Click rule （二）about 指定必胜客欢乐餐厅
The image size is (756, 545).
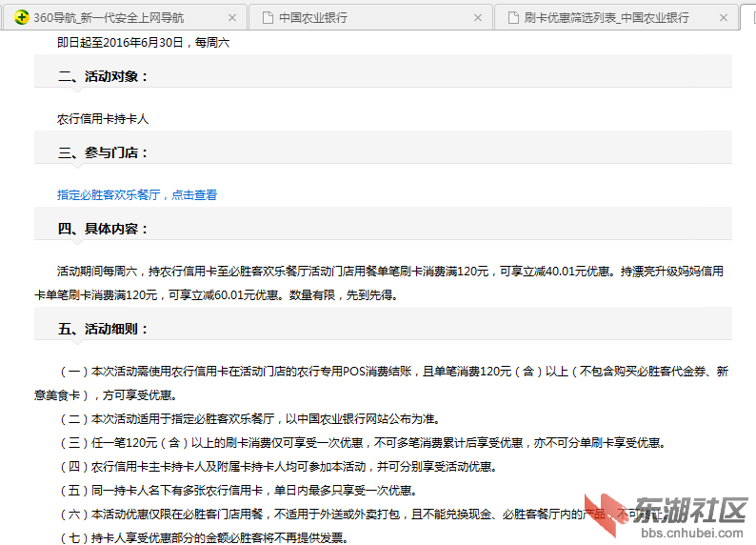(250, 418)
